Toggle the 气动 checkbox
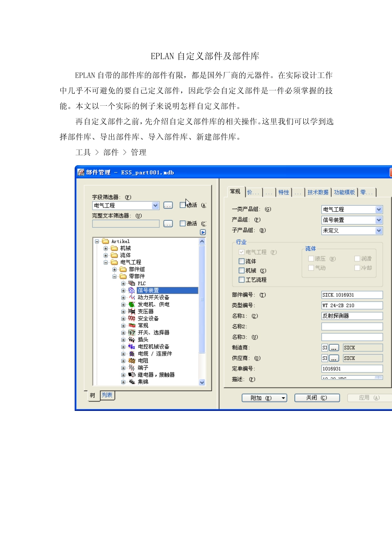Image resolution: width=392 pixels, height=555 pixels. 311,268
